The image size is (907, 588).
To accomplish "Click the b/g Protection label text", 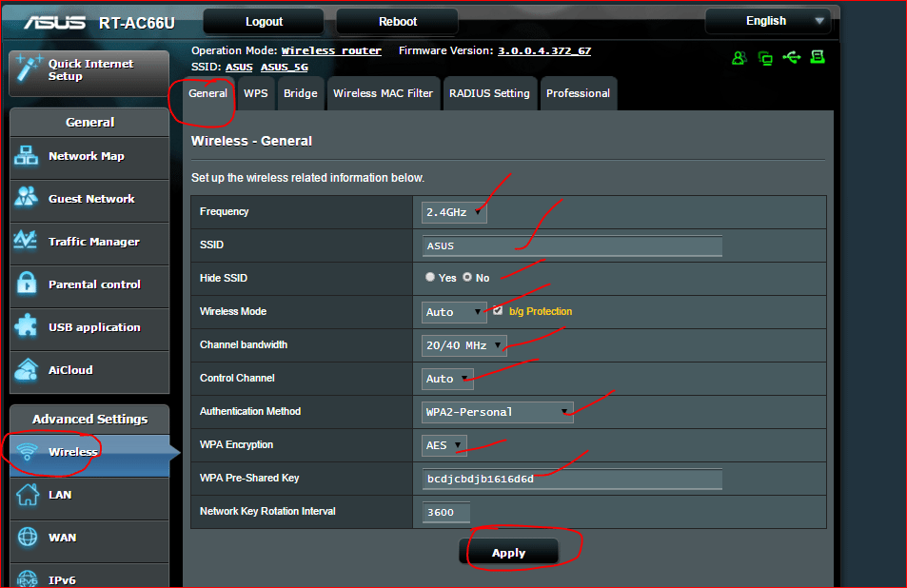I will 541,311.
